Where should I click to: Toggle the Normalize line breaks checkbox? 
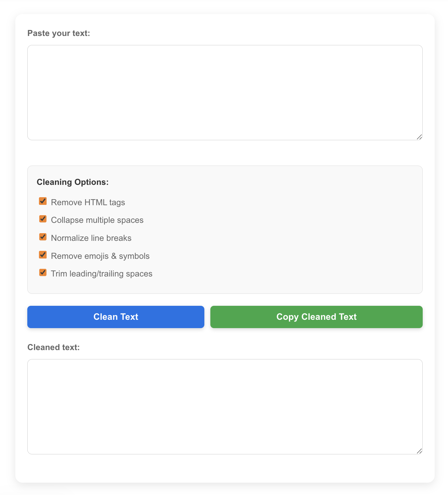(43, 237)
